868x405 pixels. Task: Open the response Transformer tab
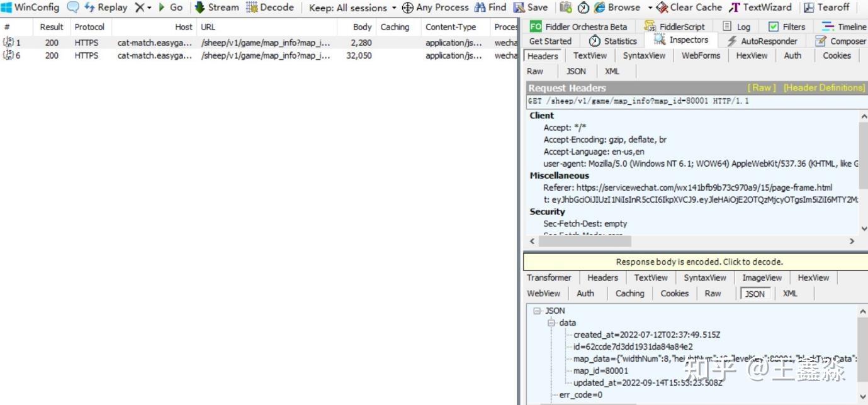point(549,277)
